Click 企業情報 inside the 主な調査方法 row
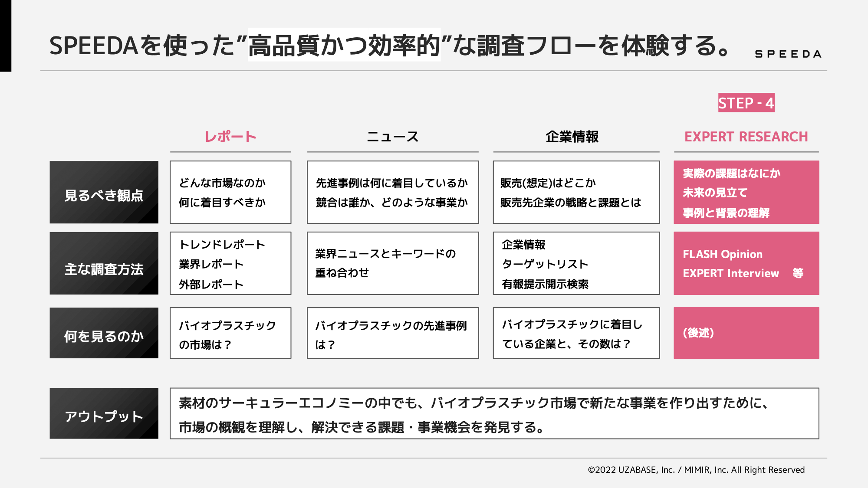The width and height of the screenshot is (868, 488). pyautogui.click(x=523, y=245)
